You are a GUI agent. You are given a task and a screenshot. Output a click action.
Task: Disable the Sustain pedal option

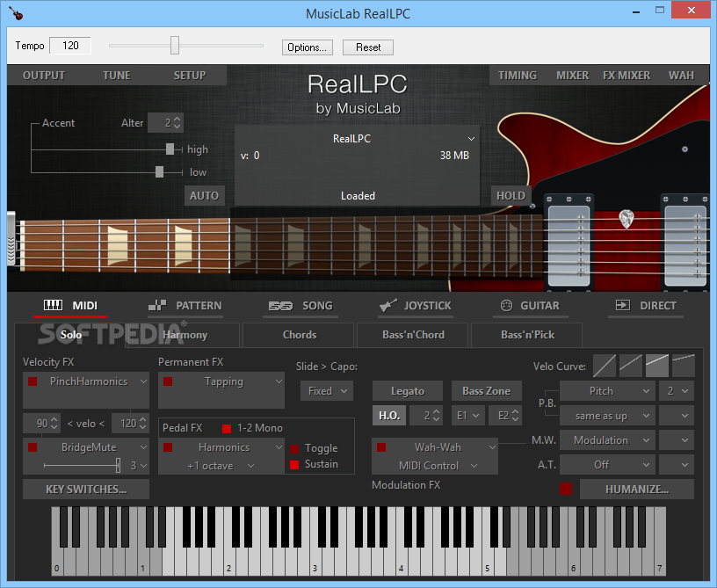coord(294,465)
